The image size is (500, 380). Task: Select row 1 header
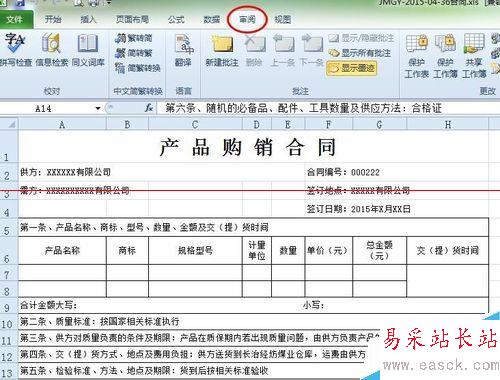tap(9, 147)
